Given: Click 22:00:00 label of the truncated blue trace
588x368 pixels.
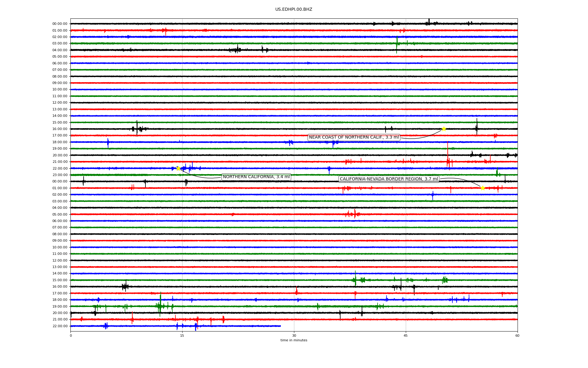Looking at the screenshot, I should [x=60, y=326].
